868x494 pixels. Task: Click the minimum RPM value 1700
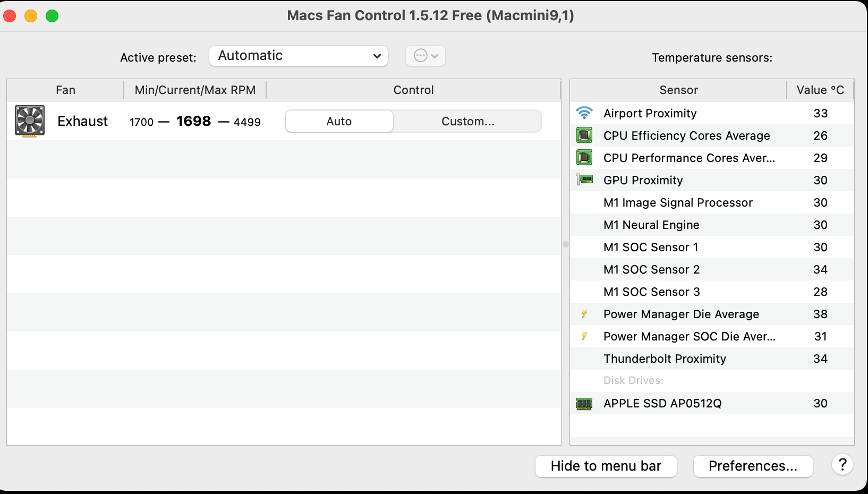point(142,122)
